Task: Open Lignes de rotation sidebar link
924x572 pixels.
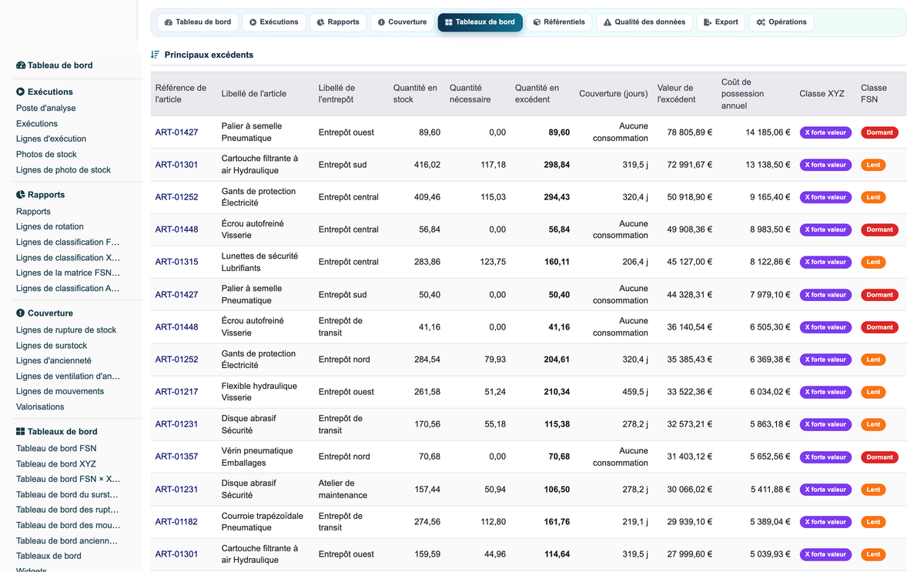Action: 50,227
